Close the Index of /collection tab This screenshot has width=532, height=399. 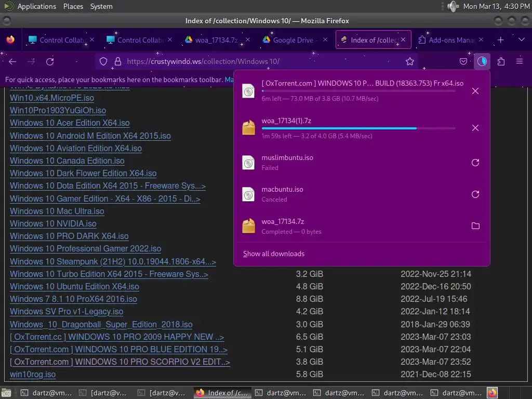coord(403,39)
